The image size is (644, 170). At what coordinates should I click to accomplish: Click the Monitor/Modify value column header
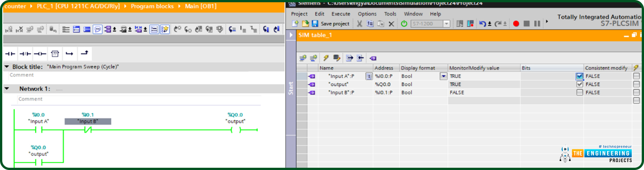point(484,68)
